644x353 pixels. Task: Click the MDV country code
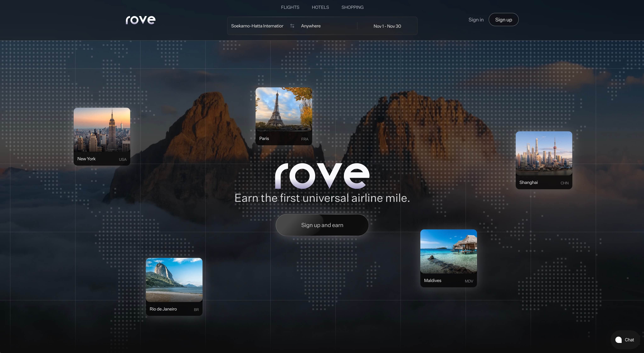click(x=469, y=281)
